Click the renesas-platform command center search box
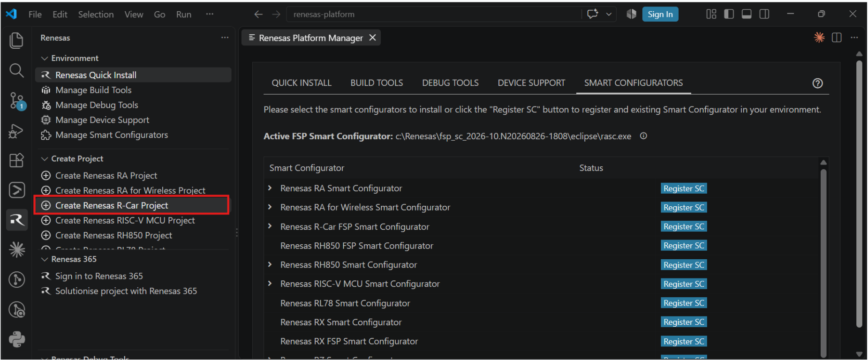This screenshot has height=360, width=868. (434, 14)
